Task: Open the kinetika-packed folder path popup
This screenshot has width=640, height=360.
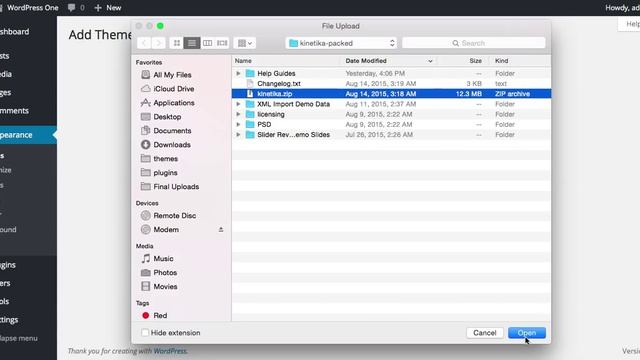Action: 342,43
